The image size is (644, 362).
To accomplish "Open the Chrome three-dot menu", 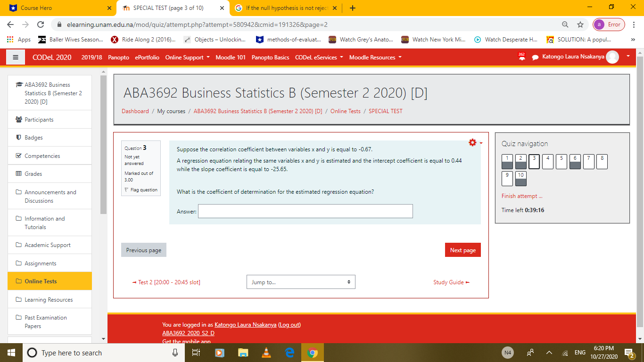I will point(634,25).
